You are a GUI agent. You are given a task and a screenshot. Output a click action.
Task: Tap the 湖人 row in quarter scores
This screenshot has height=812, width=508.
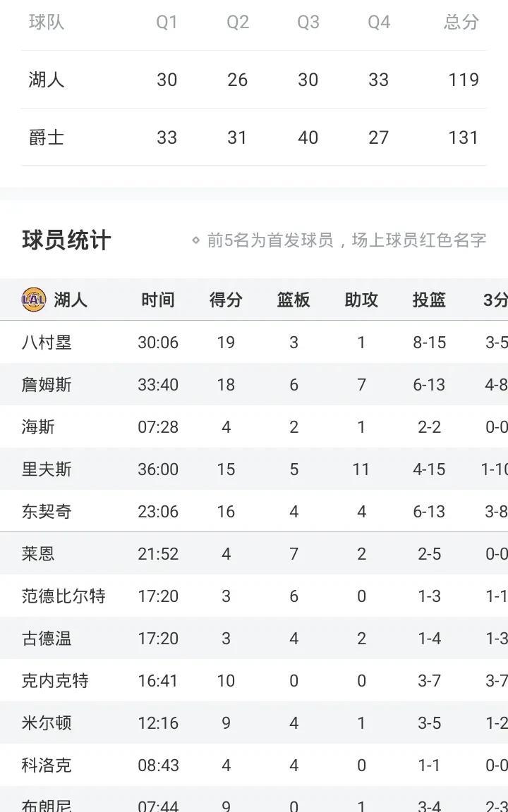(x=47, y=80)
